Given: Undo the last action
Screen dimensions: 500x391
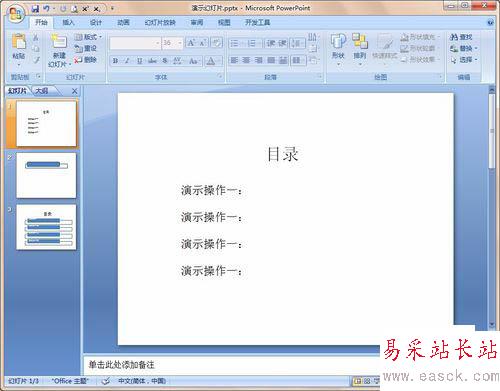Looking at the screenshot, I should tap(46, 9).
